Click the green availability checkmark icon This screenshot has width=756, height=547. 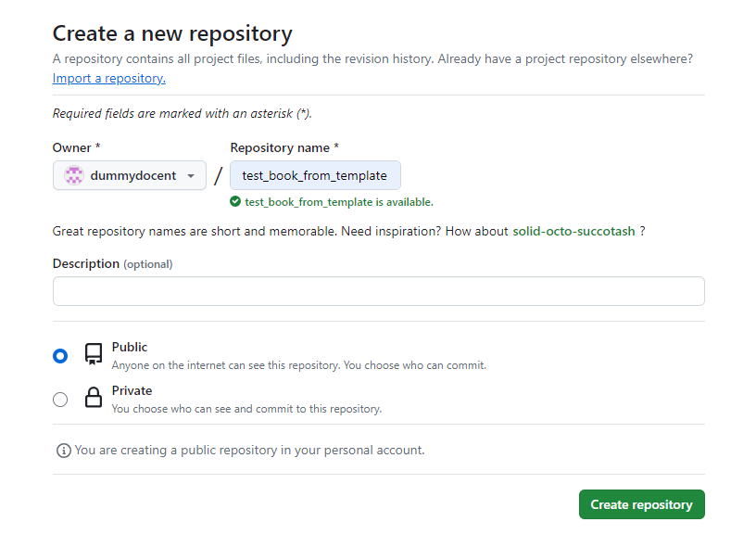[x=234, y=201]
